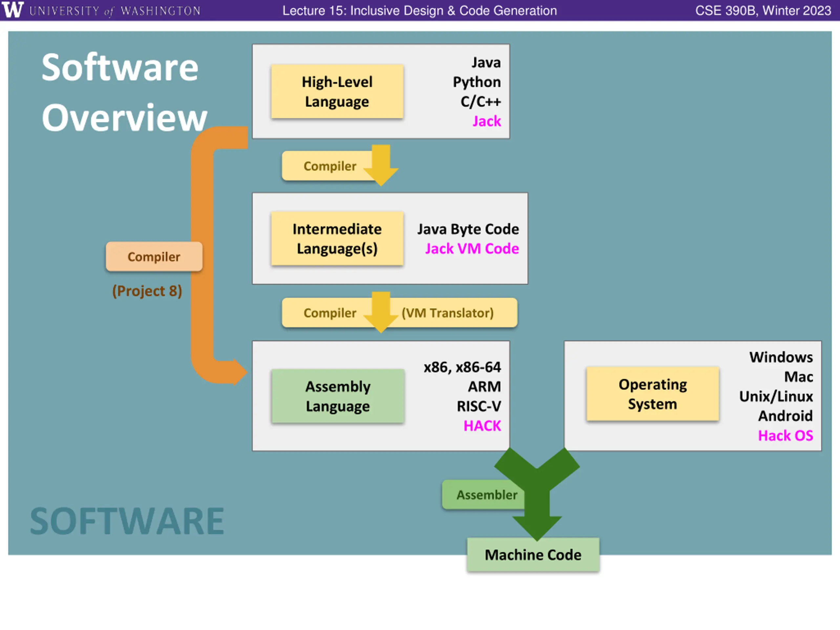
Task: Select the green 'Assembly Language' box
Action: tap(338, 396)
